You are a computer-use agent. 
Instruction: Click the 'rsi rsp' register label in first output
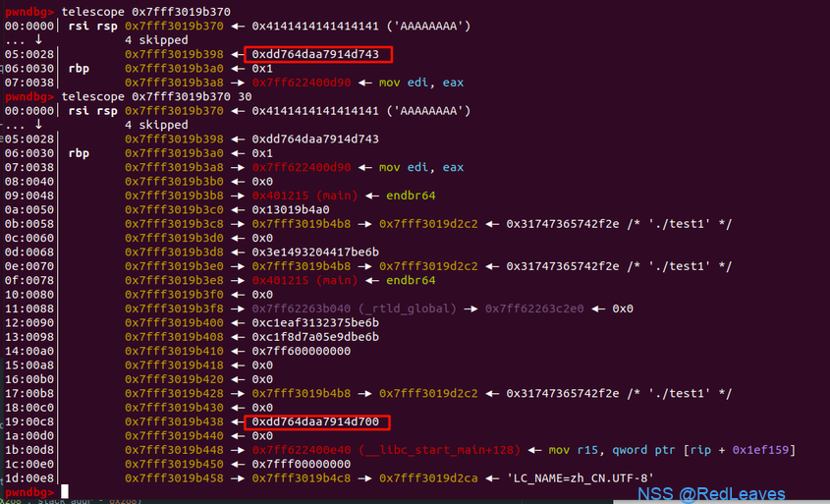pyautogui.click(x=93, y=26)
